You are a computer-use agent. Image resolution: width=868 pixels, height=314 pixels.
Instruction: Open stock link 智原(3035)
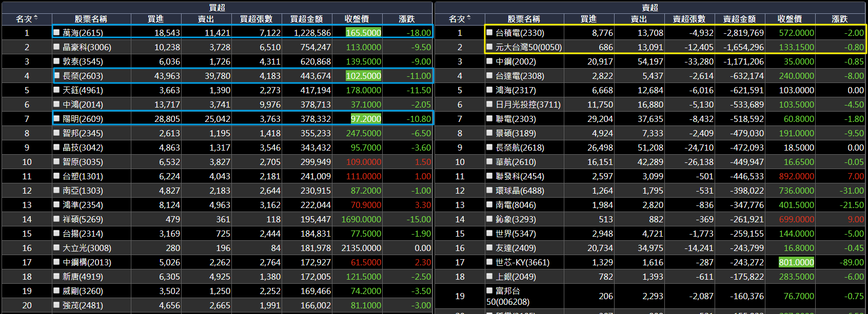click(83, 162)
